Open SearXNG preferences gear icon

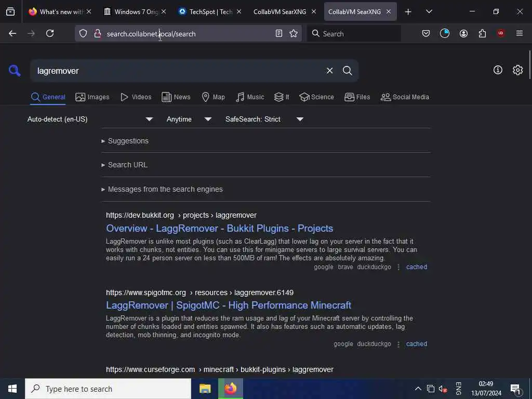(x=517, y=70)
